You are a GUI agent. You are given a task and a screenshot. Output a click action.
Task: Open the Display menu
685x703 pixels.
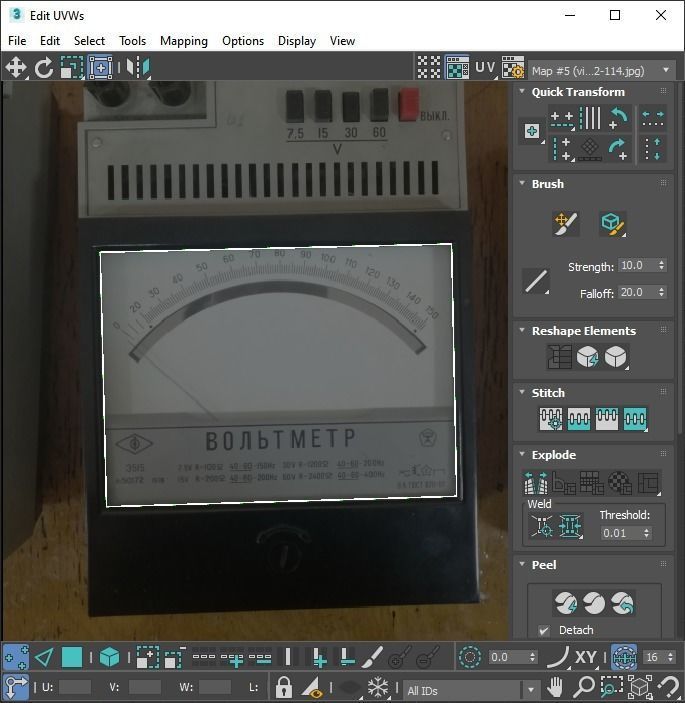[297, 41]
